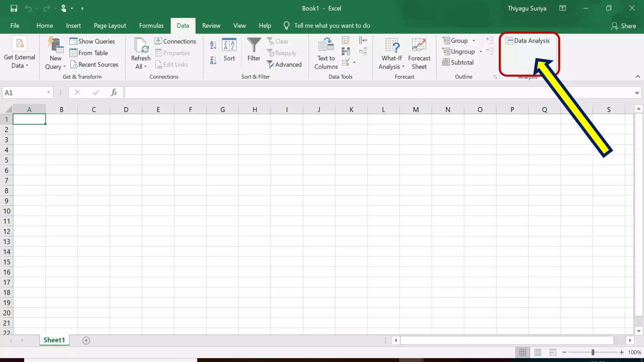Open the Outline dialog launcher
Screen dimensions: 644x362
pos(495,77)
